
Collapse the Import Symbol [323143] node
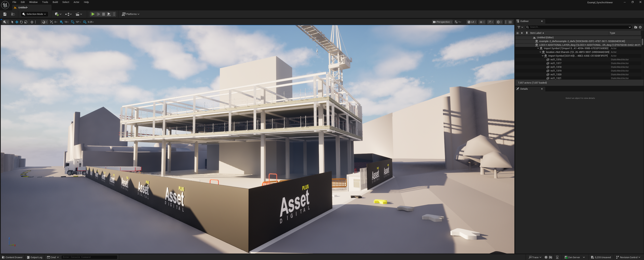(x=543, y=56)
